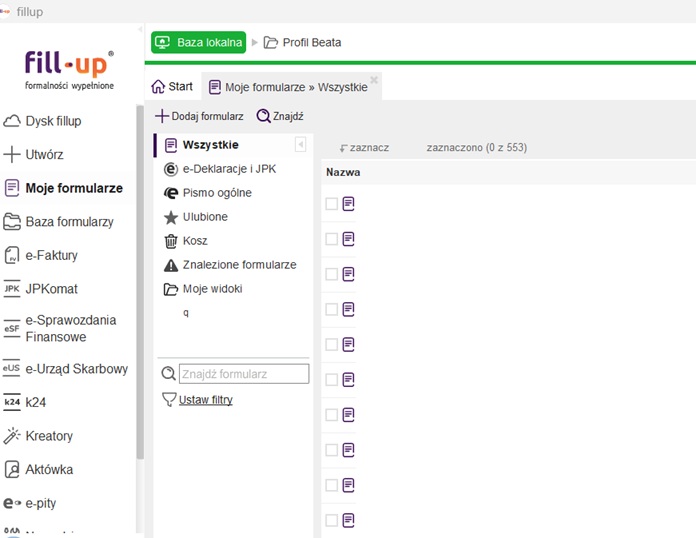Viewport: 696px width, 538px height.
Task: Open Aktówka briefcase icon
Action: [12, 469]
